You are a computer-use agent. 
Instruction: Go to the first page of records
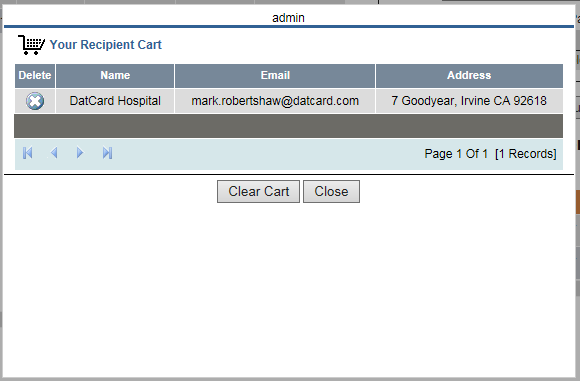tap(28, 153)
